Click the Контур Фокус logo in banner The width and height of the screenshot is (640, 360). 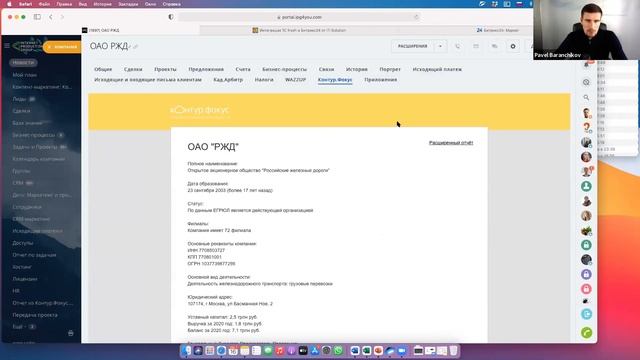(200, 110)
